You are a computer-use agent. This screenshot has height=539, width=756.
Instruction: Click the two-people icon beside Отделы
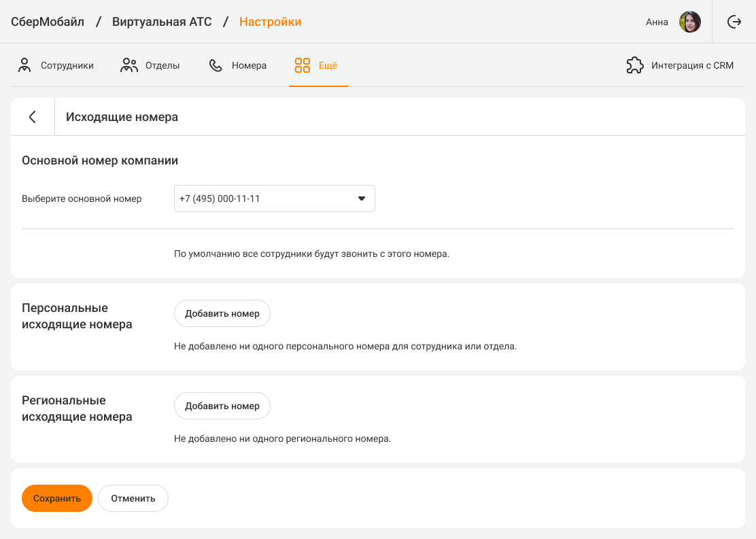tap(129, 65)
